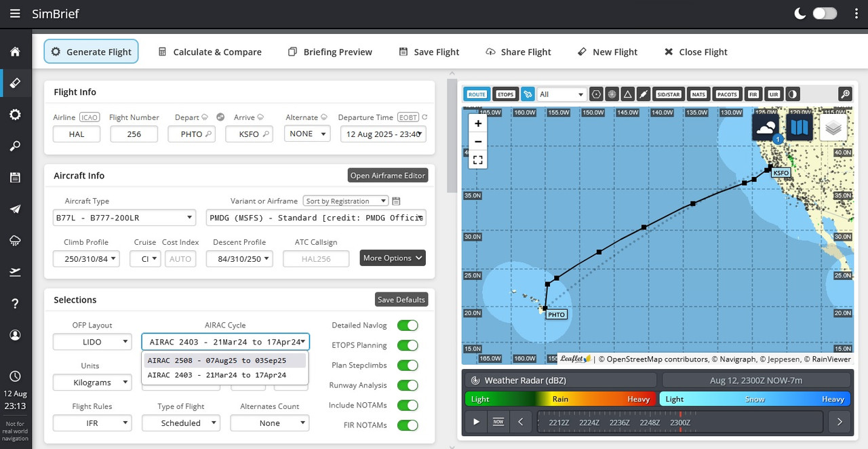Select AIRAC 2403 option in dropdown list
Image resolution: width=868 pixels, height=449 pixels.
[225, 375]
